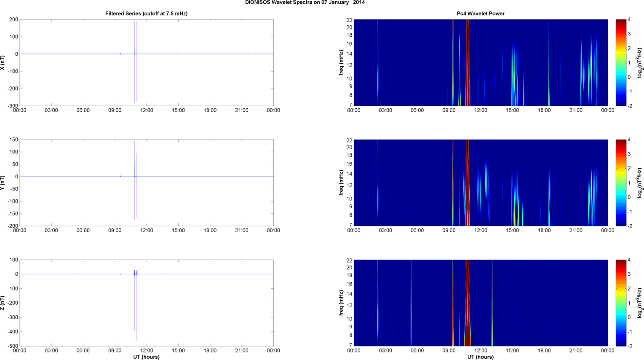Click the colorbar beside the bottom spectrogram
Viewport: 644px width, 360px height.
(621, 303)
